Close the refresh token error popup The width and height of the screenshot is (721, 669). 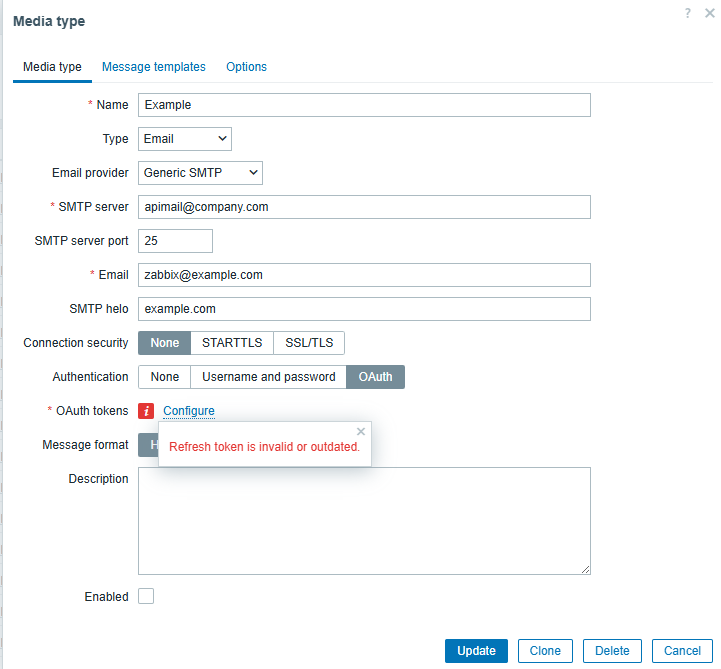click(361, 432)
